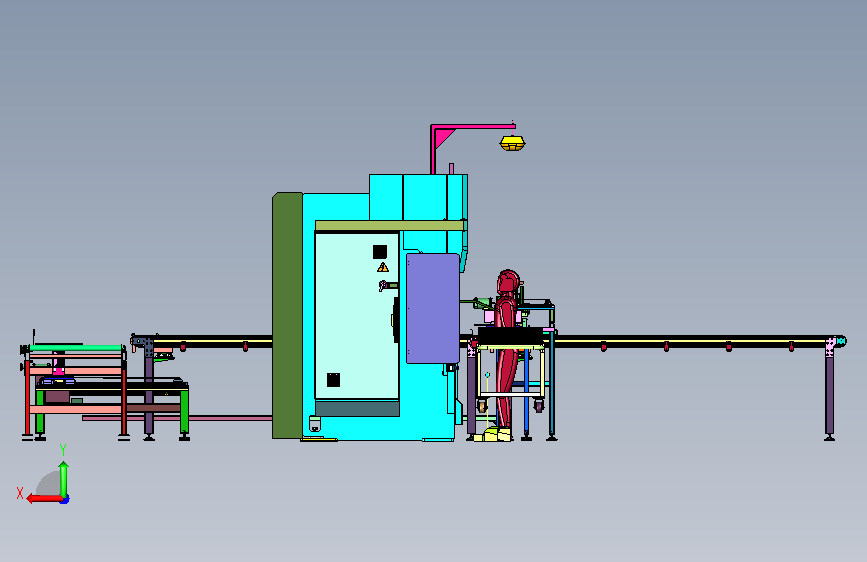Select the upper black square on cabinet door

pos(380,252)
